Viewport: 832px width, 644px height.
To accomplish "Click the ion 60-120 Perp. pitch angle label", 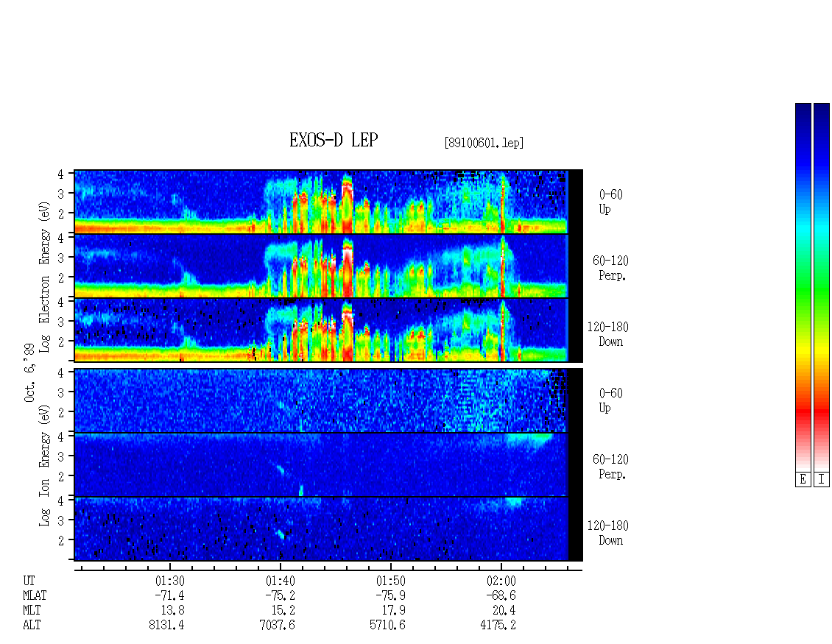I will tap(610, 467).
